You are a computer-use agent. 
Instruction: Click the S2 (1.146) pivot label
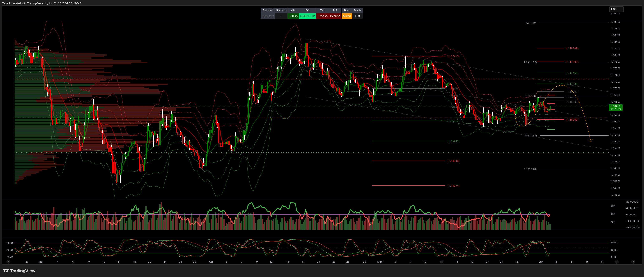pyautogui.click(x=530, y=169)
